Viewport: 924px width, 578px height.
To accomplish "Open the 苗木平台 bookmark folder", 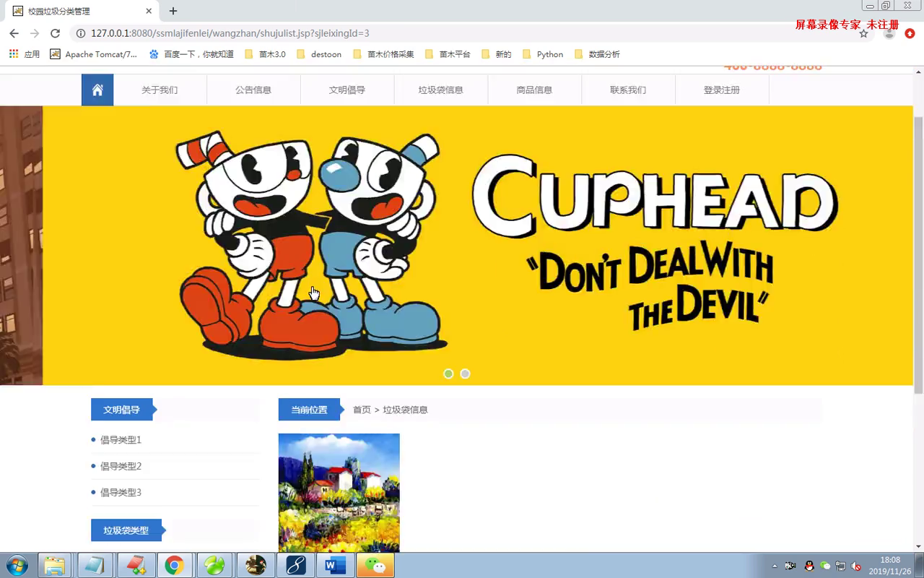I will pos(448,54).
